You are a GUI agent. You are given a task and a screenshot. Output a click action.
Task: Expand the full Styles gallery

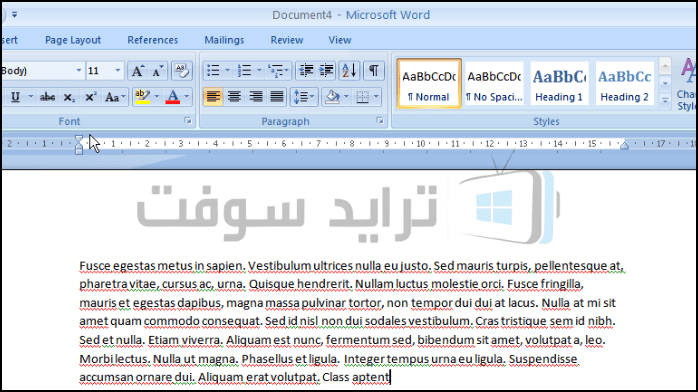tap(665, 101)
